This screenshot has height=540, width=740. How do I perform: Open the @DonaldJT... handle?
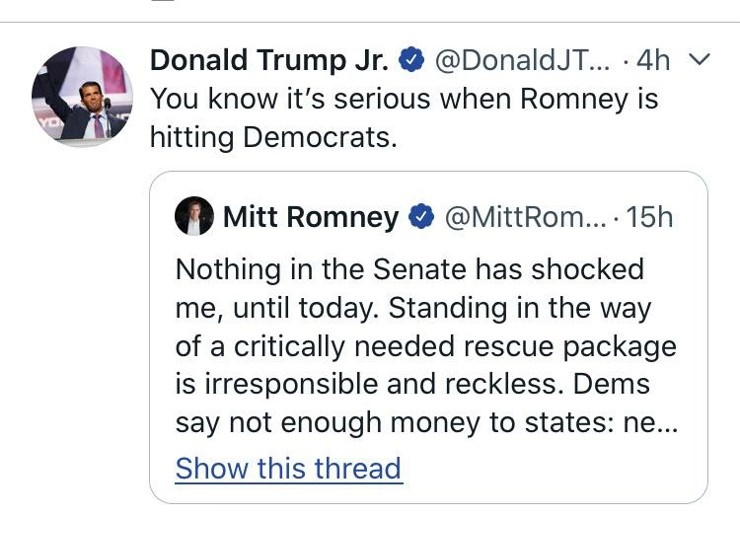point(522,60)
